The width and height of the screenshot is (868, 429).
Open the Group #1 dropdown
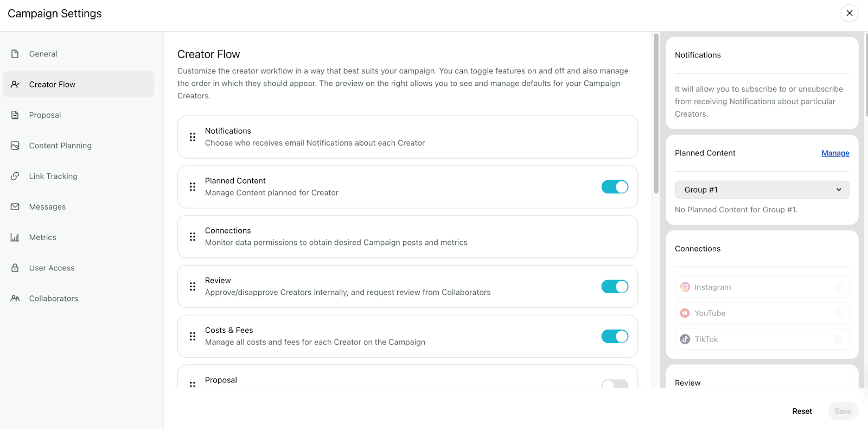click(762, 190)
